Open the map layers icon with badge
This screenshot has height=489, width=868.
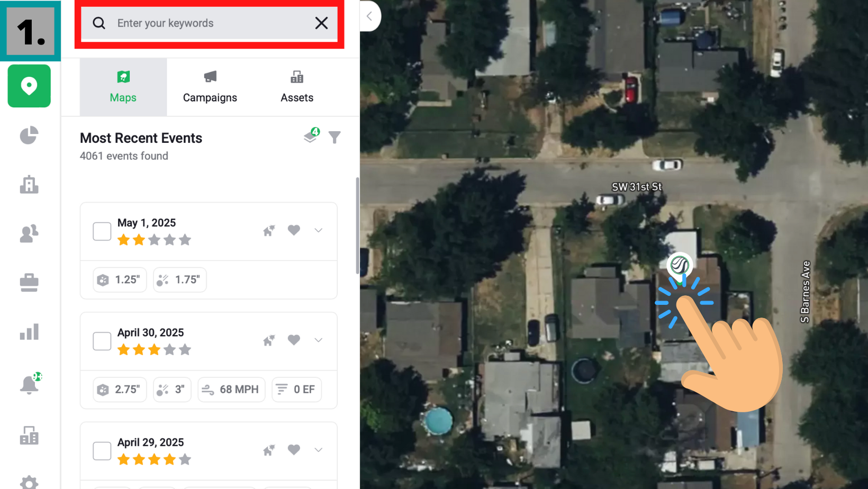pyautogui.click(x=312, y=135)
